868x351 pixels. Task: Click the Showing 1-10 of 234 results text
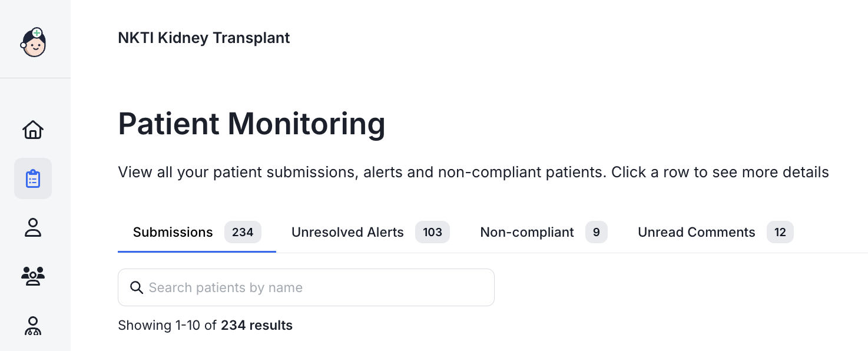205,325
